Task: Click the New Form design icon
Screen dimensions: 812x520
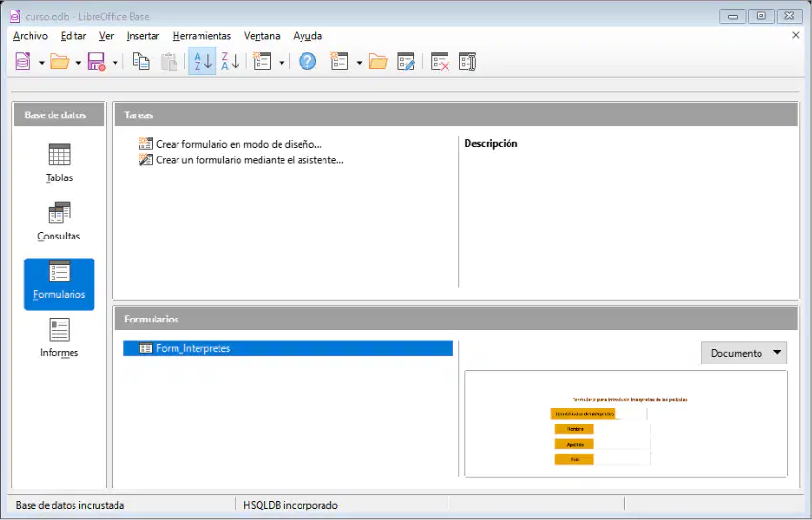Action: pos(339,62)
